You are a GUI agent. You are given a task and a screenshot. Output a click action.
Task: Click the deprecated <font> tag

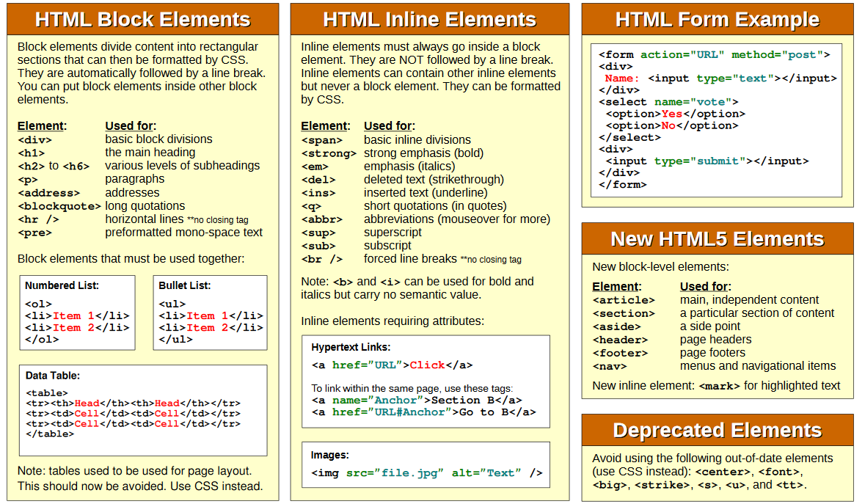click(x=779, y=472)
